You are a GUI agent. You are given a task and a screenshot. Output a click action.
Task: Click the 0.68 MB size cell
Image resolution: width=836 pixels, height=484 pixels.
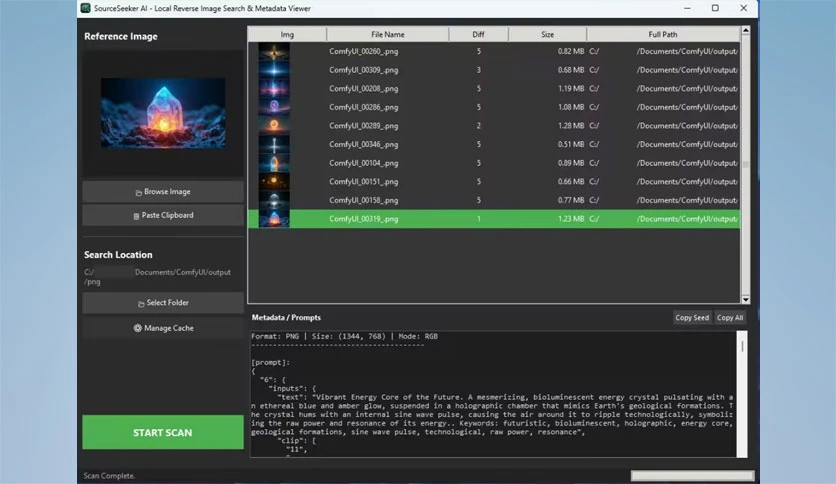571,70
